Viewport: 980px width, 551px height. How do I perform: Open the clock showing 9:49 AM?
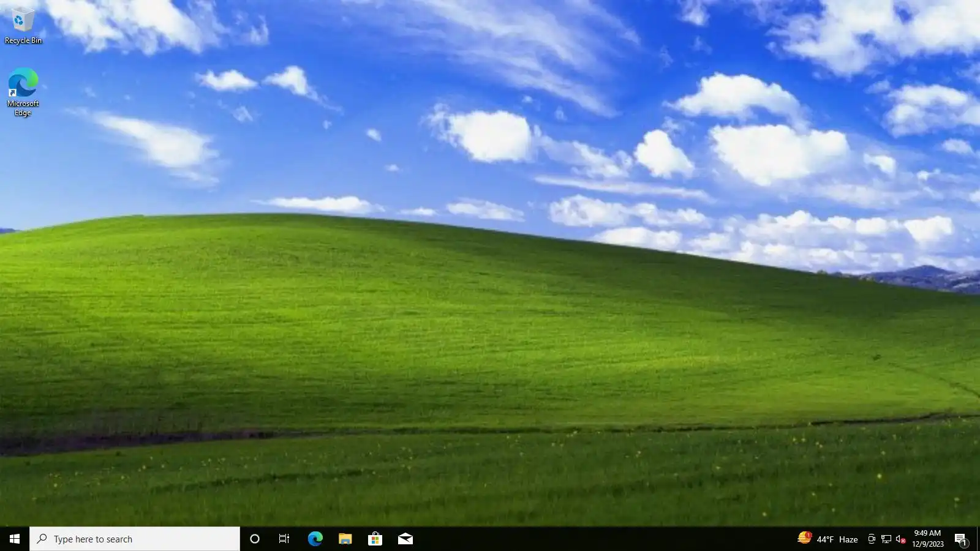click(x=927, y=539)
